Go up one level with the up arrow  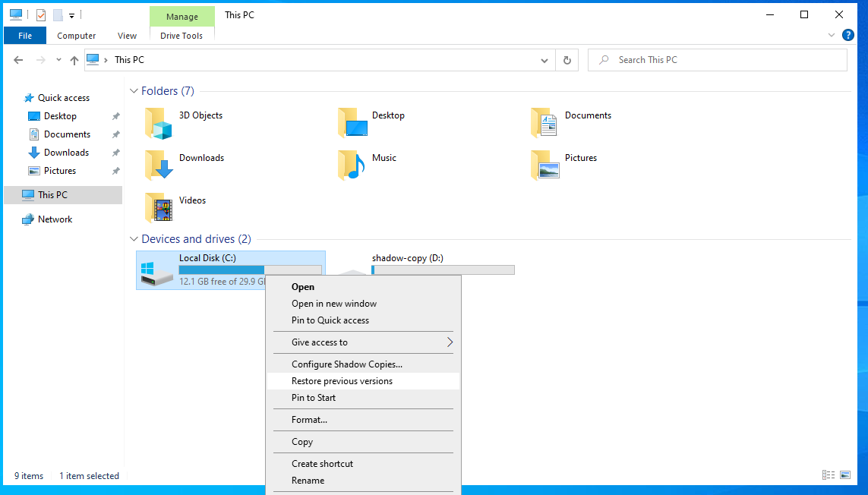click(x=74, y=60)
